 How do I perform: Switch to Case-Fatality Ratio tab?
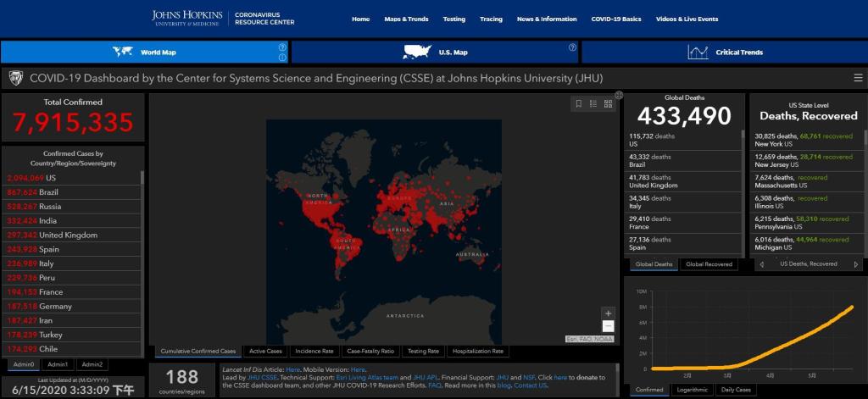(370, 352)
